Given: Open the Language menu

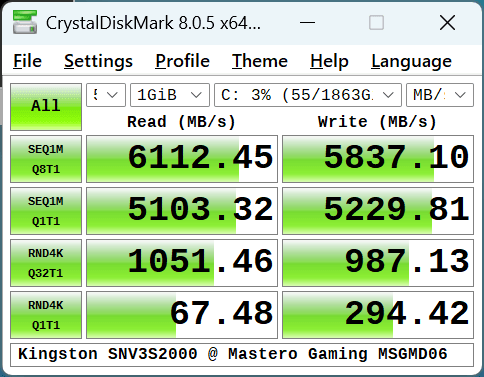Looking at the screenshot, I should [412, 61].
